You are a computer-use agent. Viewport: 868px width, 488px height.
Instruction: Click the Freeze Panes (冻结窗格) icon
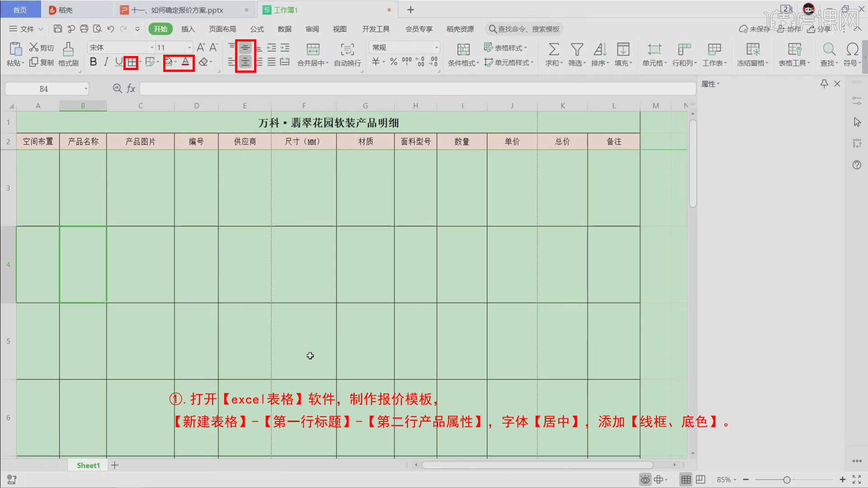tap(753, 49)
